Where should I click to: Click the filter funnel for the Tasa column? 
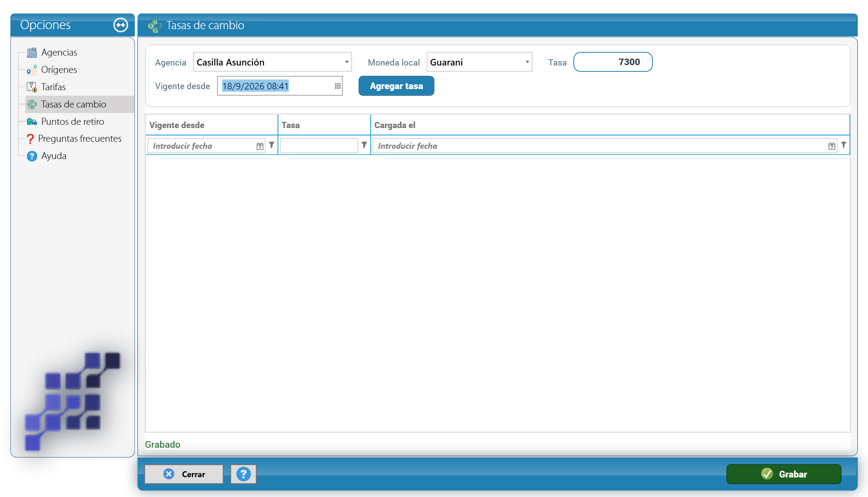coord(364,145)
